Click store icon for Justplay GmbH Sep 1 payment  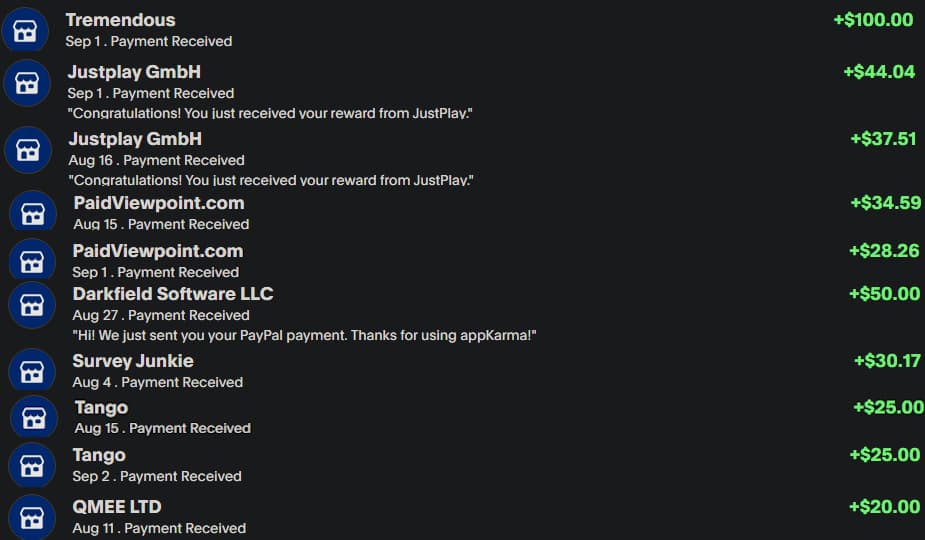(x=27, y=83)
